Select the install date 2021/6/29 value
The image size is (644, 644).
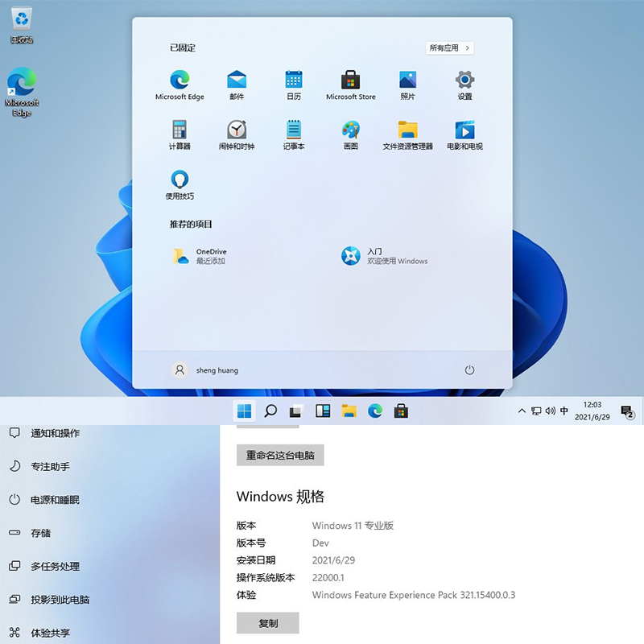point(333,560)
